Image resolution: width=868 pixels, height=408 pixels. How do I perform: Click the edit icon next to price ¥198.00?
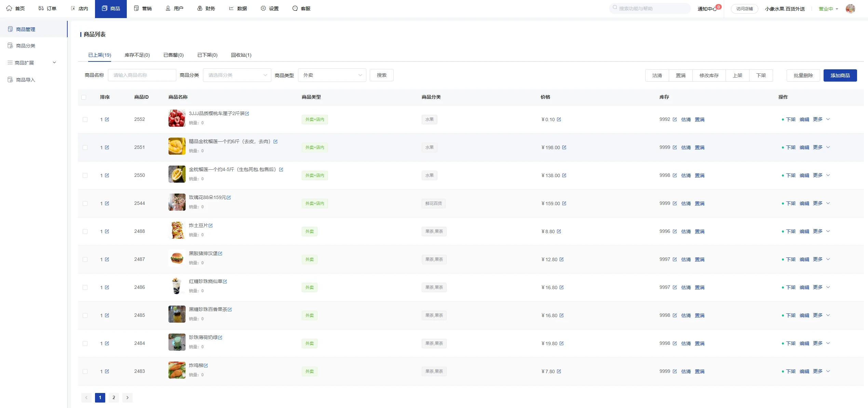(564, 147)
